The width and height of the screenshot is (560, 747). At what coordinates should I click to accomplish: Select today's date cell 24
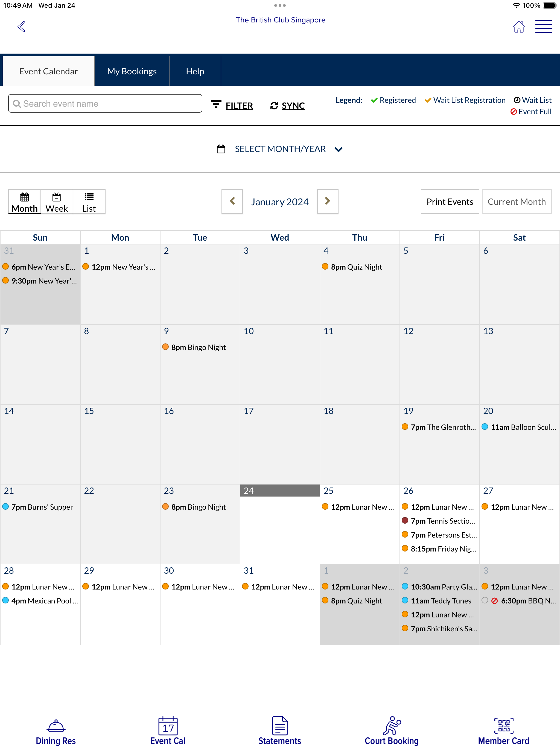tap(280, 524)
